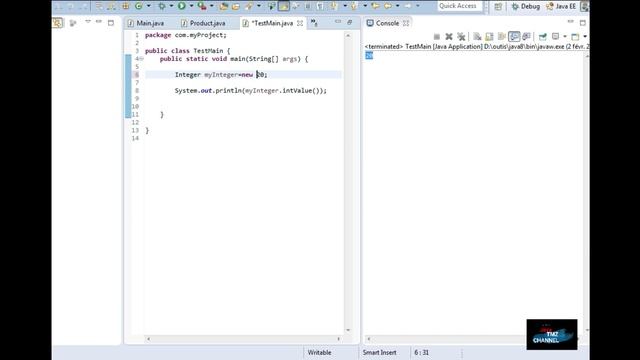Toggle Pin Console
The width and height of the screenshot is (640, 360).
pyautogui.click(x=542, y=37)
